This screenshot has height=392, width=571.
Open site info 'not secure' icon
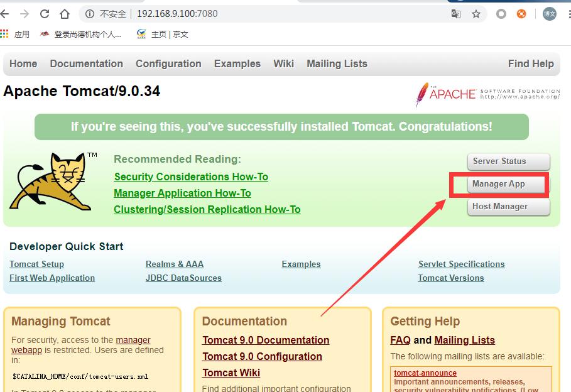90,14
